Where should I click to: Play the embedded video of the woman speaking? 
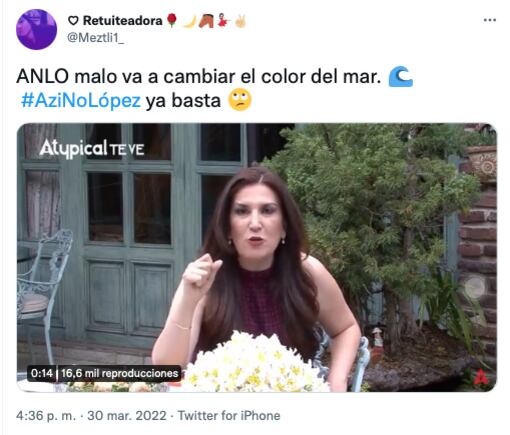tap(257, 257)
